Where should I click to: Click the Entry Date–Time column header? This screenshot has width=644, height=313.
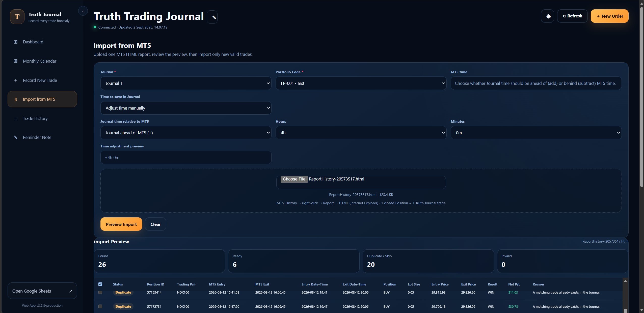coord(314,284)
